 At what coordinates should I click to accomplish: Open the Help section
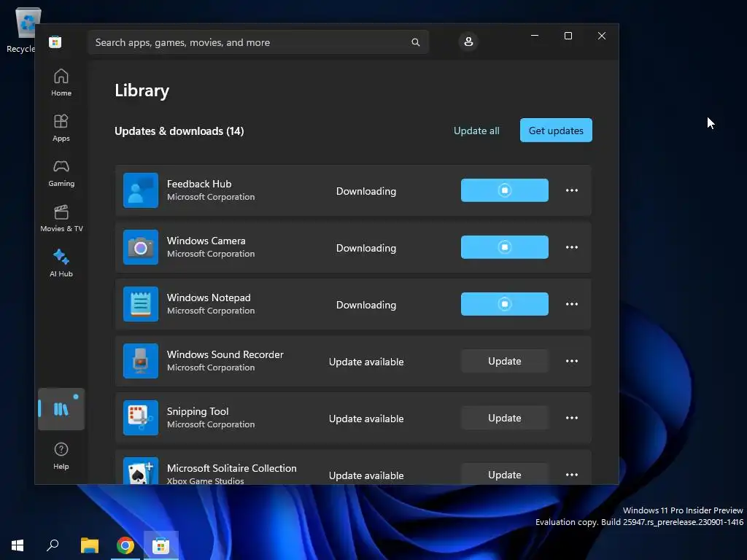[61, 456]
